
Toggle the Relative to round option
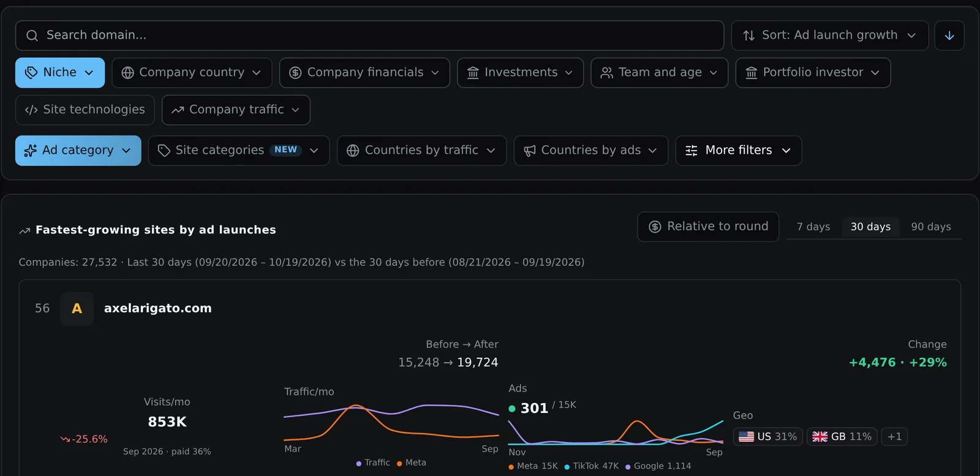click(708, 227)
